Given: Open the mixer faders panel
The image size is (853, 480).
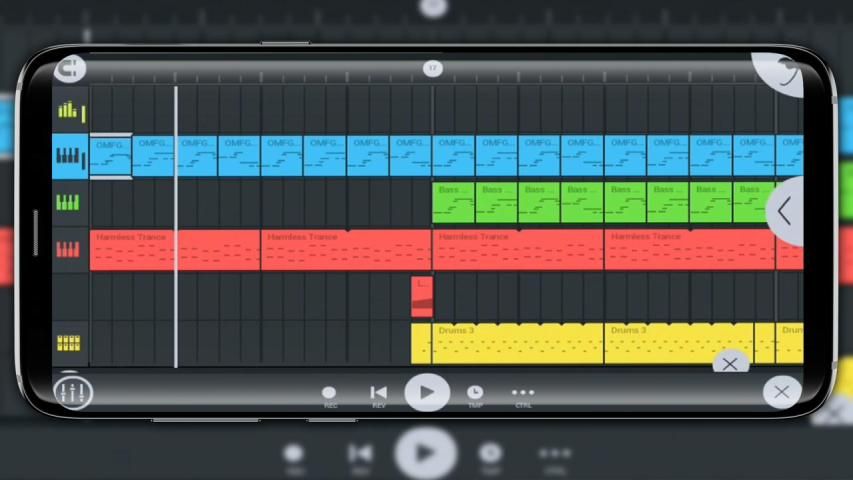Looking at the screenshot, I should pyautogui.click(x=71, y=392).
